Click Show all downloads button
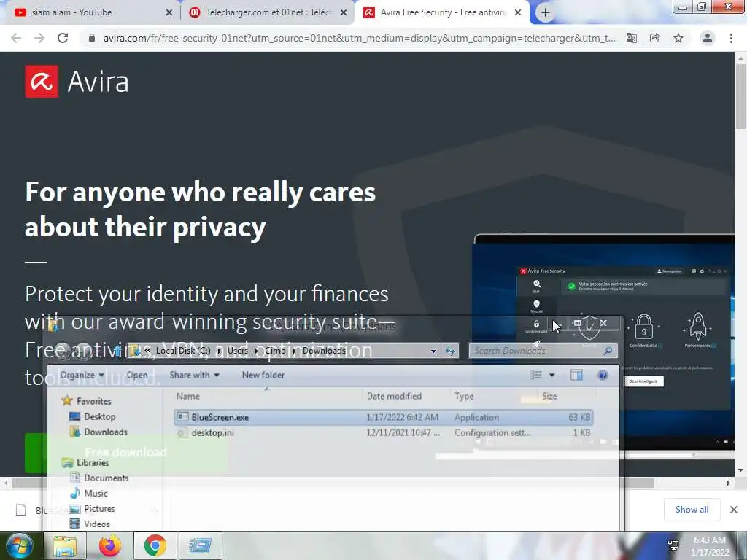This screenshot has width=747, height=560. (x=692, y=510)
